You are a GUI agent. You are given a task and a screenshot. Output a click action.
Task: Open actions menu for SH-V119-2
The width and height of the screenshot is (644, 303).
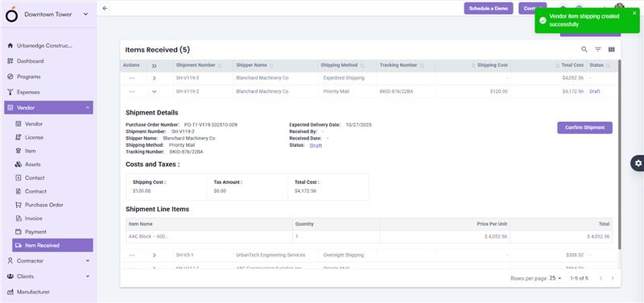coord(131,92)
